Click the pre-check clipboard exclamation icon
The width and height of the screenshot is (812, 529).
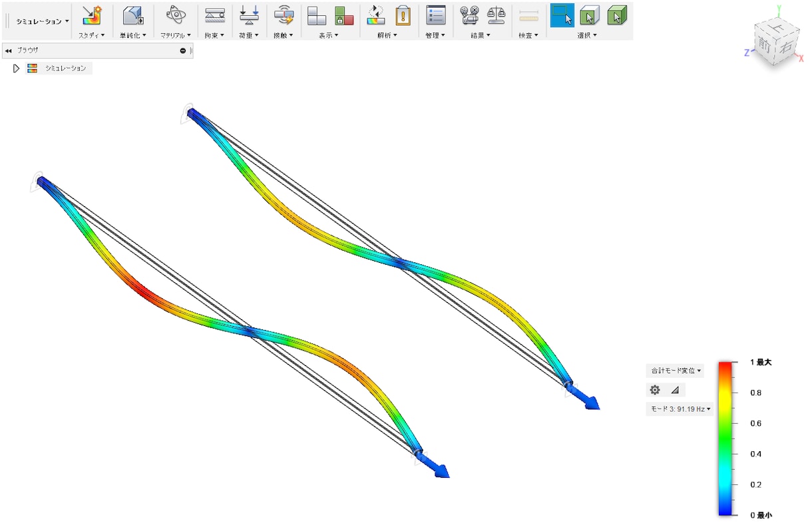click(x=403, y=15)
